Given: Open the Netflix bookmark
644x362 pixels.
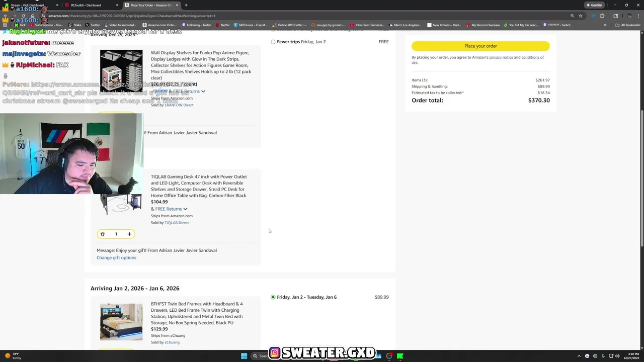Looking at the screenshot, I should 222,25.
